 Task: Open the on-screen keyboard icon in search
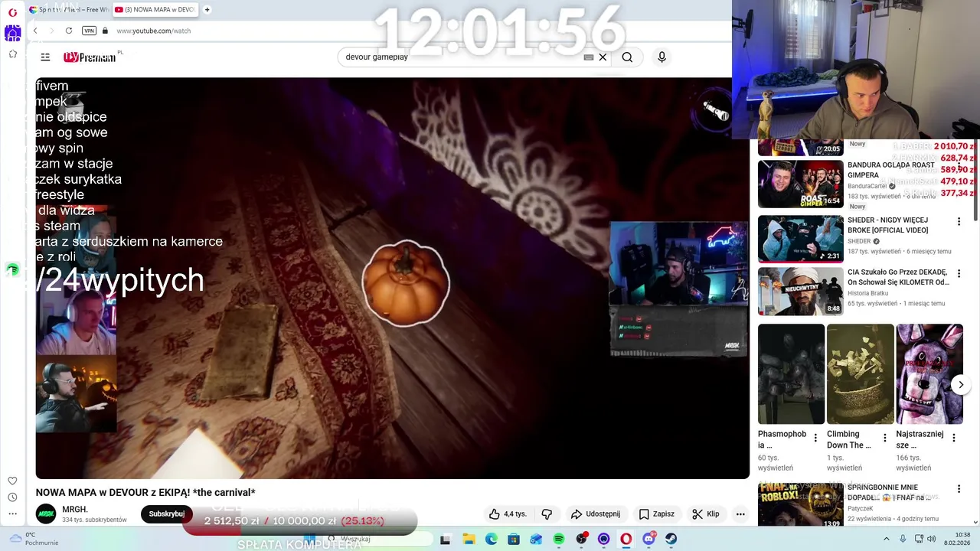click(x=588, y=57)
